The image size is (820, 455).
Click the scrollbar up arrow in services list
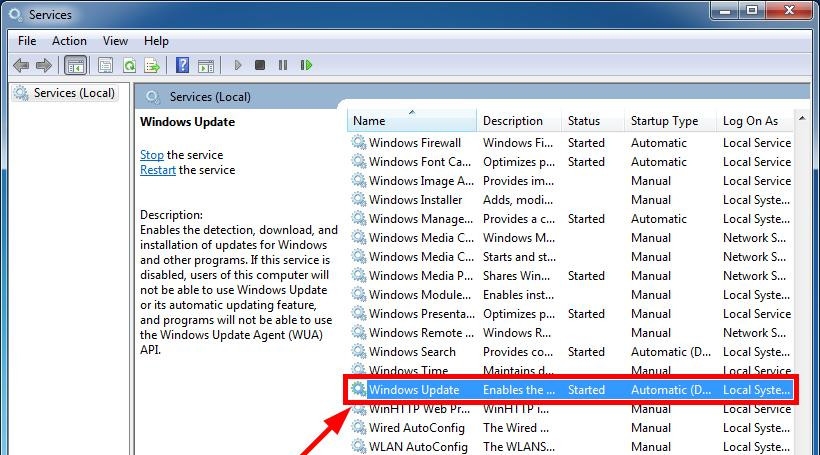click(802, 119)
